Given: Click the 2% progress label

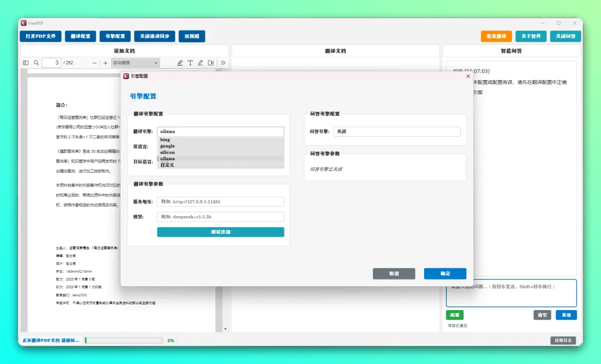Looking at the screenshot, I should click(x=171, y=340).
